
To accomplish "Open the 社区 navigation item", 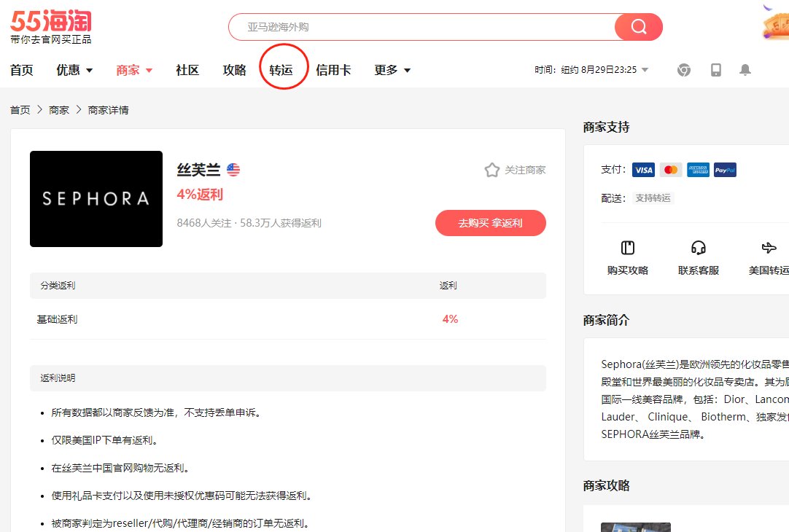I will [187, 70].
